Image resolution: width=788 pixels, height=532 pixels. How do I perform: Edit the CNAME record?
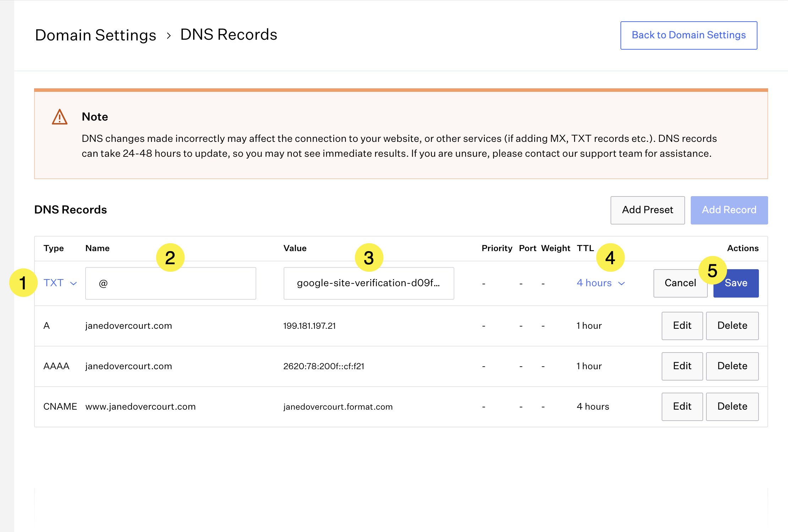click(x=682, y=406)
